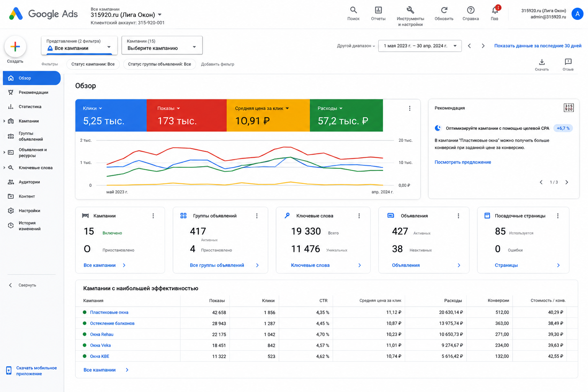Open Объявления card three-dot menu
The image size is (588, 392).
458,216
